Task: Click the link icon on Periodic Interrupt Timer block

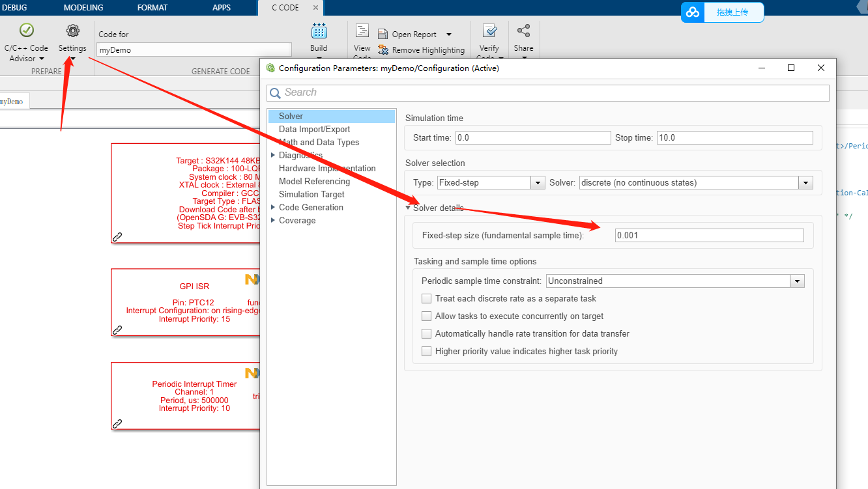Action: coord(117,424)
